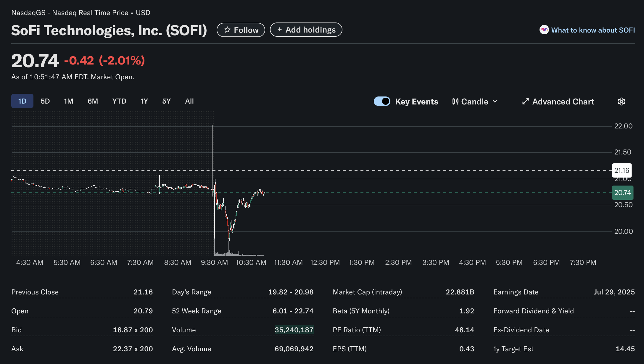
Task: Add holdings for SOFI
Action: (x=306, y=30)
